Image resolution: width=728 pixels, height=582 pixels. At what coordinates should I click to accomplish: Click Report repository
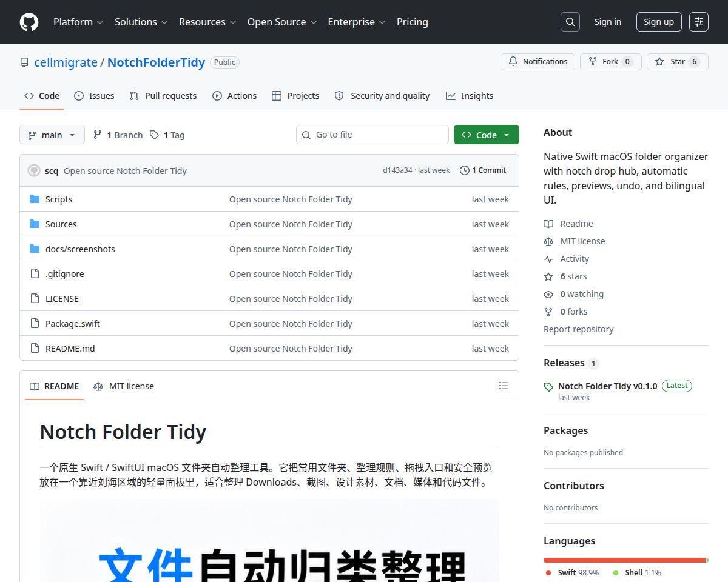(x=579, y=329)
